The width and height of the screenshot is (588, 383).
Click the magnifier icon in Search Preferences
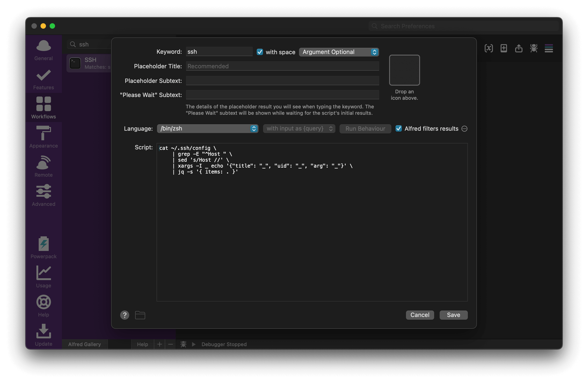point(375,26)
